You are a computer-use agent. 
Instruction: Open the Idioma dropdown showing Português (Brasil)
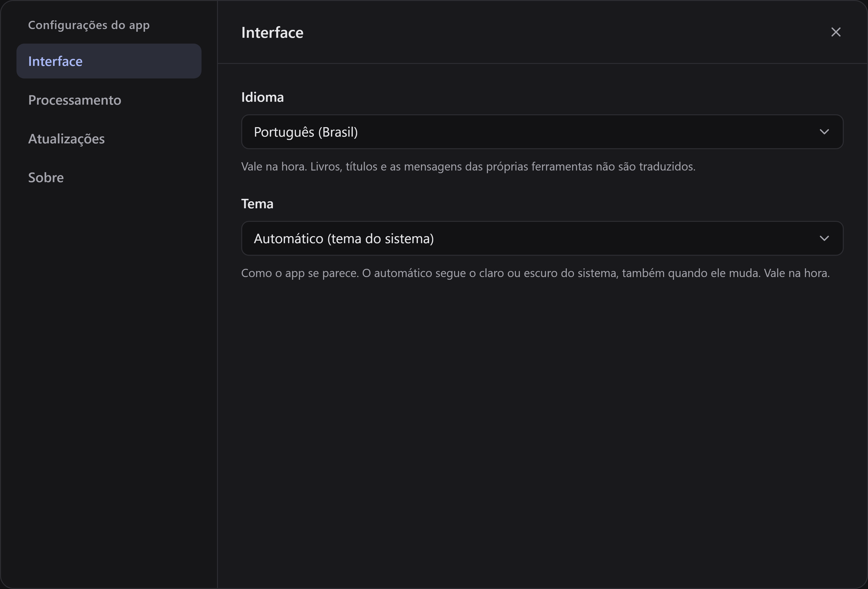542,132
